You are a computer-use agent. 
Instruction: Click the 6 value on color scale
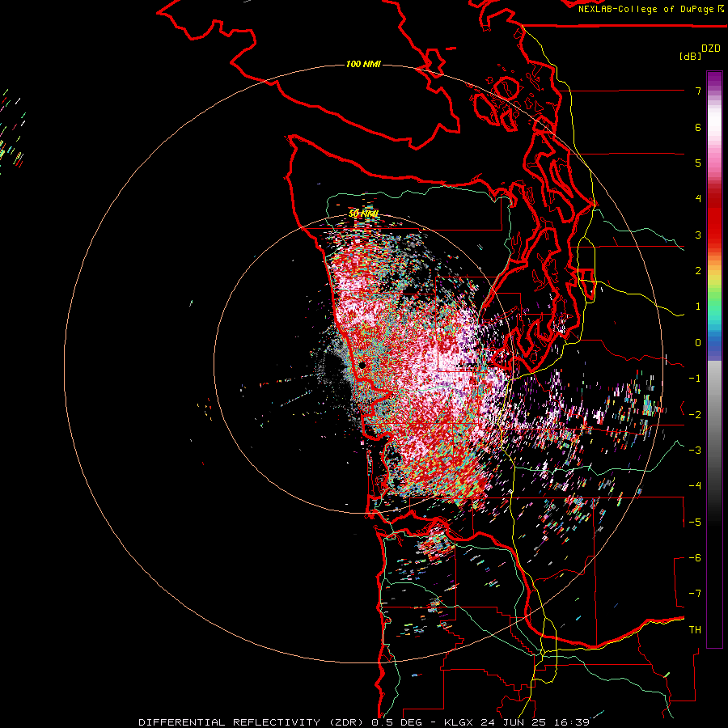[x=698, y=127]
